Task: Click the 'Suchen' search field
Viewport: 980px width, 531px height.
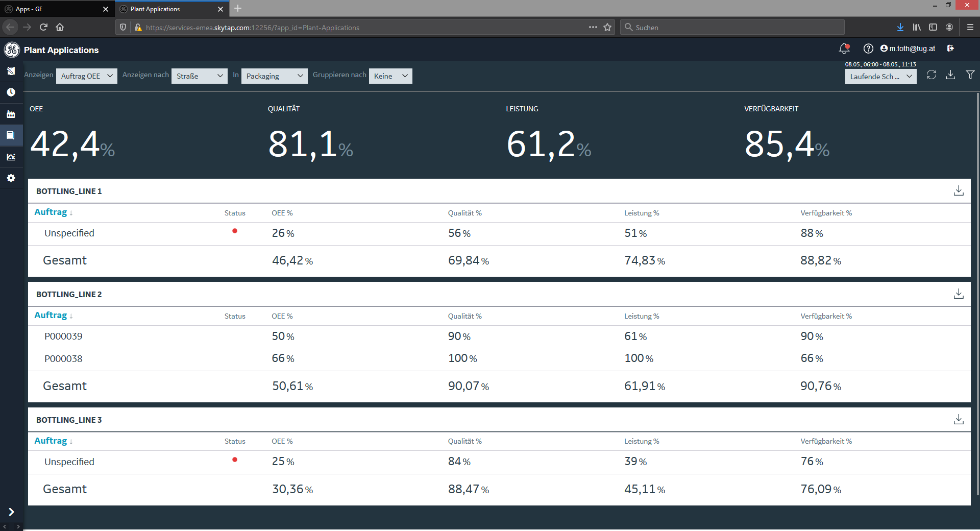Action: pos(732,27)
